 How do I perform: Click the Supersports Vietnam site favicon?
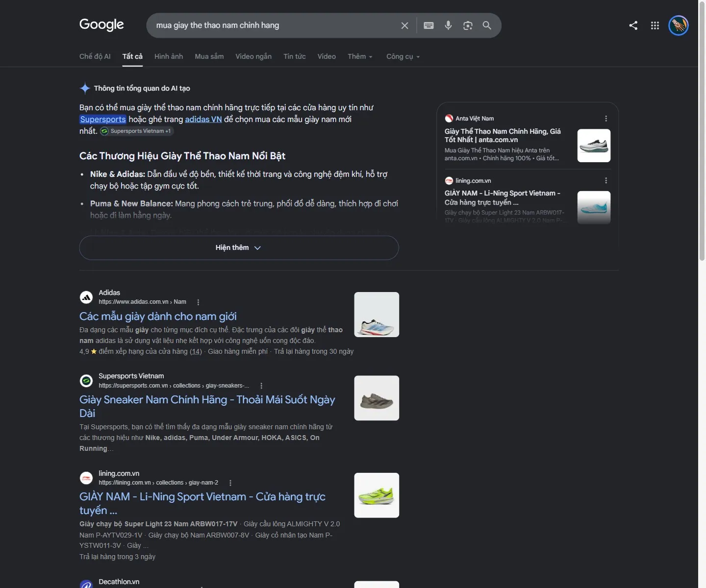coord(86,381)
